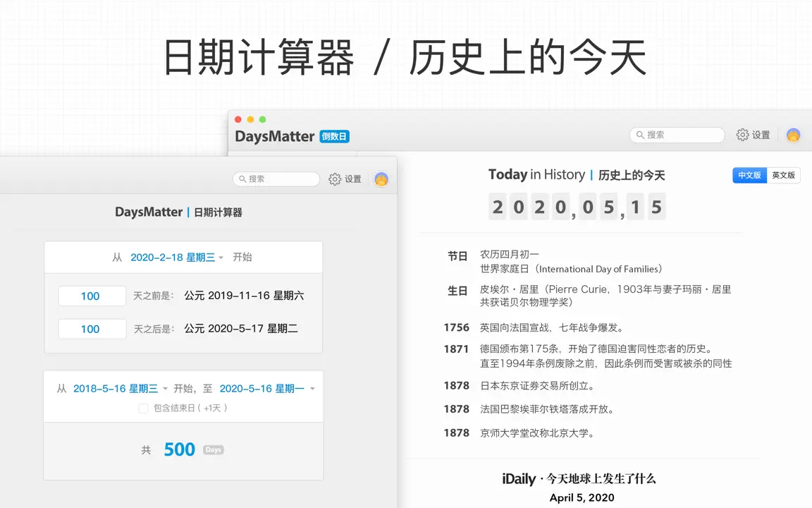Click the iDaily 今天地球上发生了什么 heading
Image resolution: width=812 pixels, height=508 pixels.
579,478
